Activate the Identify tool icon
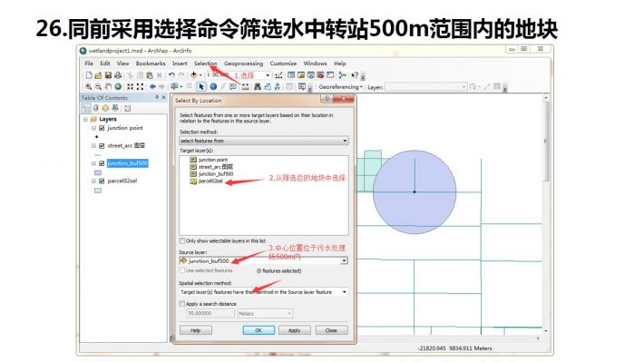This screenshot has width=644, height=362. click(x=213, y=87)
